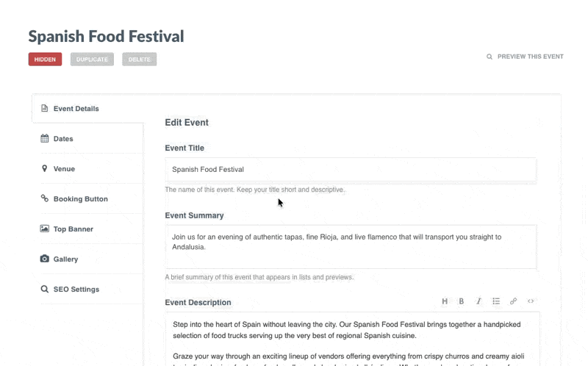This screenshot has height=366, width=588.
Task: Open SEO Settings section
Action: tap(76, 290)
